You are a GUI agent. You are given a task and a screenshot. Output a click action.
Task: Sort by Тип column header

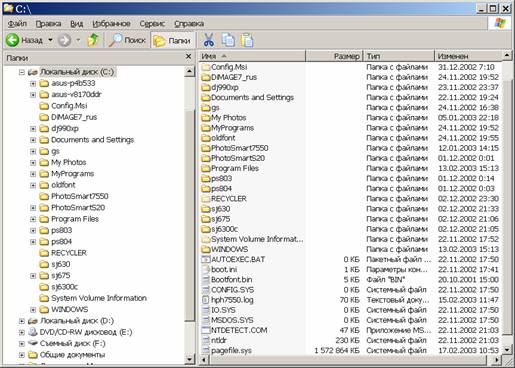pos(399,56)
